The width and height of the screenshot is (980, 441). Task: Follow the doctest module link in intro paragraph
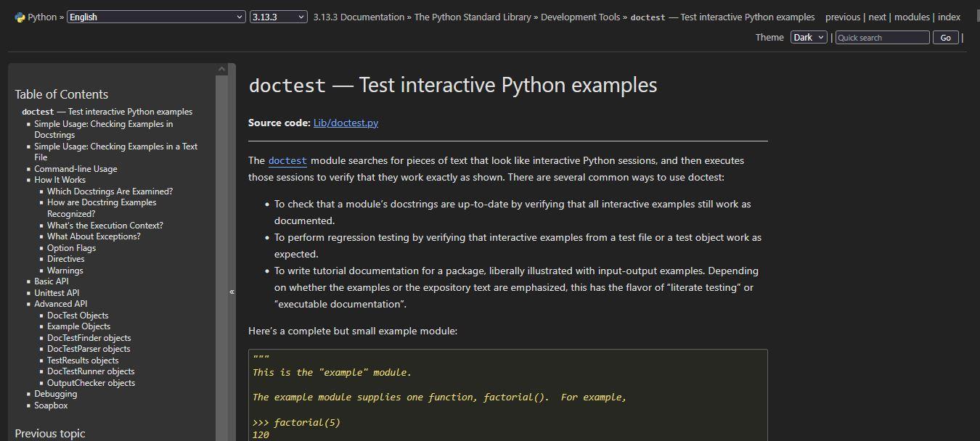click(x=287, y=160)
